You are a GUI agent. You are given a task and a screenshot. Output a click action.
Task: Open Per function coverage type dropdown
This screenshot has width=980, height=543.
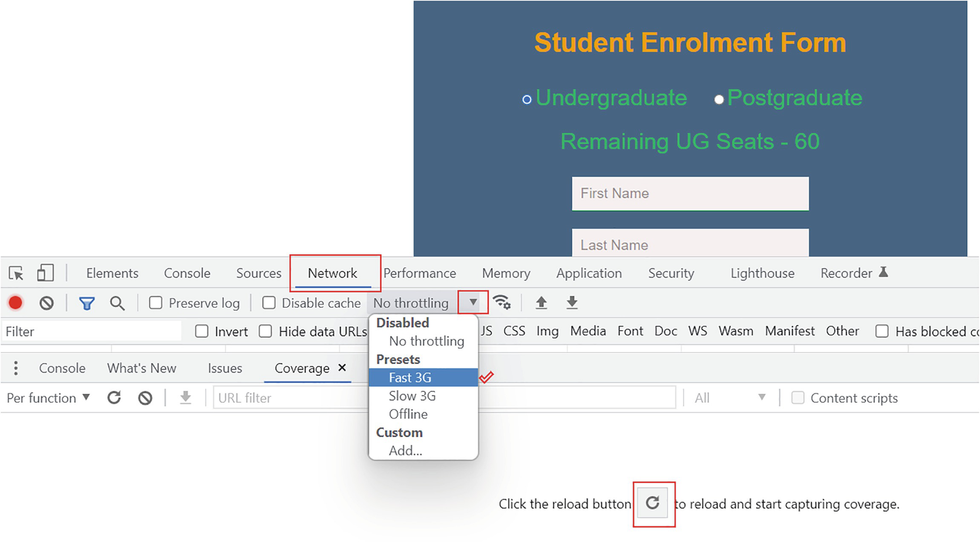point(48,398)
